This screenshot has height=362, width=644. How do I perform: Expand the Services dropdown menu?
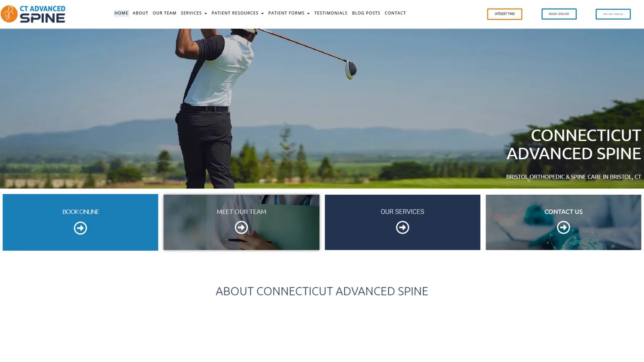pyautogui.click(x=194, y=13)
